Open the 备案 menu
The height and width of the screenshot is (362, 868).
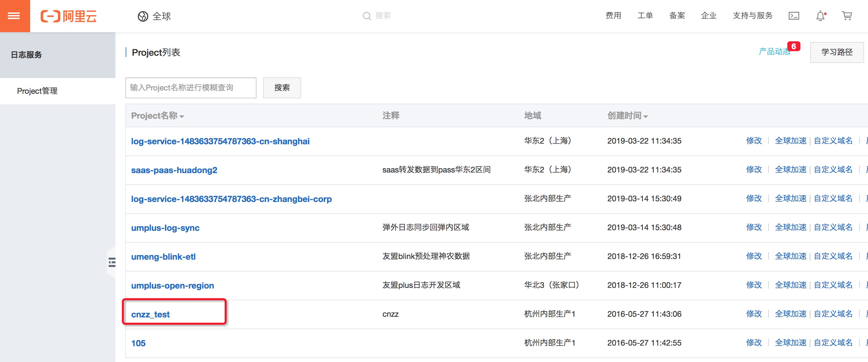(677, 16)
